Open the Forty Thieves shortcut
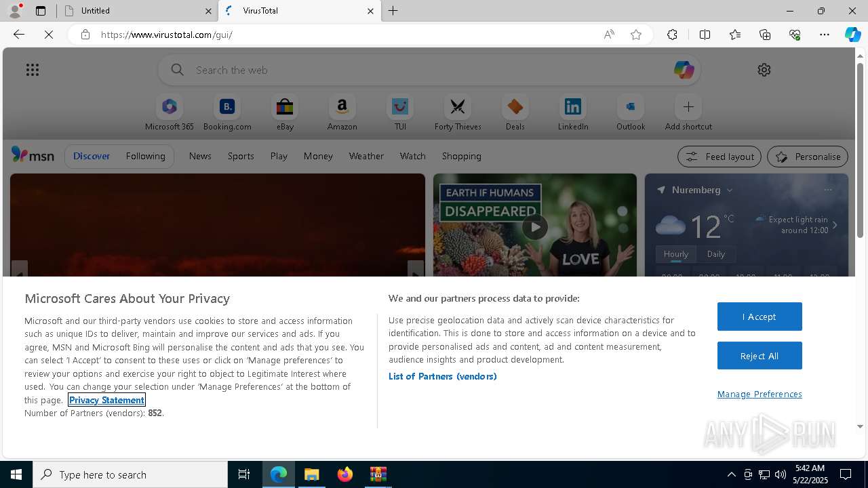Image resolution: width=868 pixels, height=488 pixels. pyautogui.click(x=458, y=113)
